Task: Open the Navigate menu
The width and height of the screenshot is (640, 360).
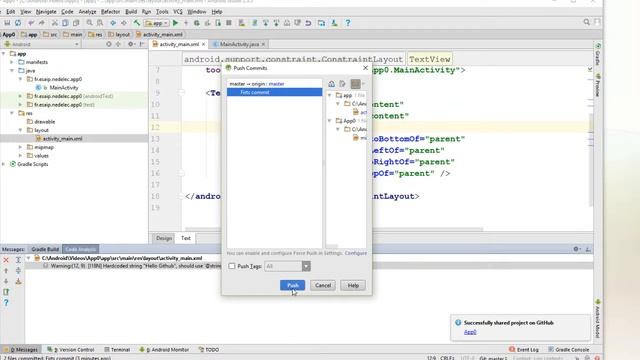Action: click(46, 12)
